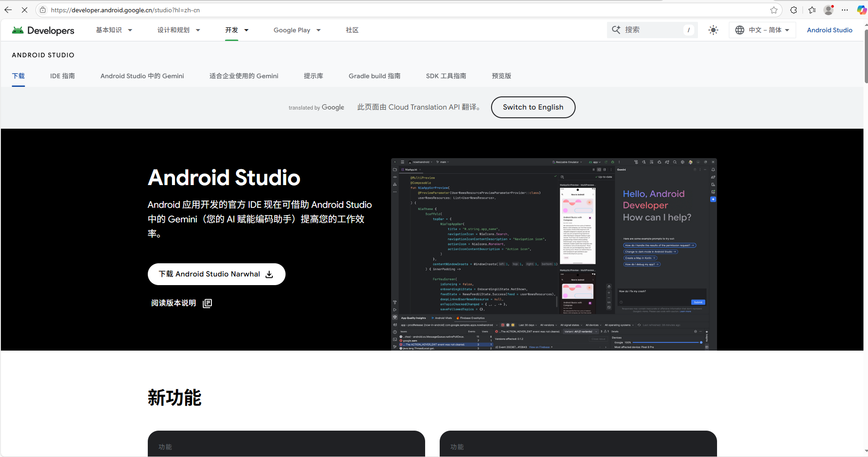Image resolution: width=868 pixels, height=457 pixels.
Task: Add this page to favorites star
Action: pyautogui.click(x=774, y=10)
